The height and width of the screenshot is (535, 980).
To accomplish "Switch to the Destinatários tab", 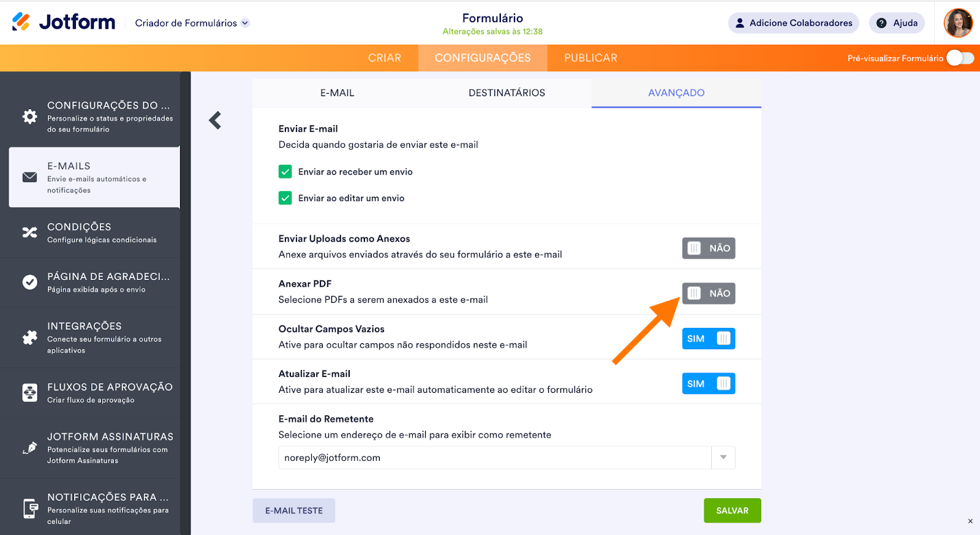I will point(507,93).
